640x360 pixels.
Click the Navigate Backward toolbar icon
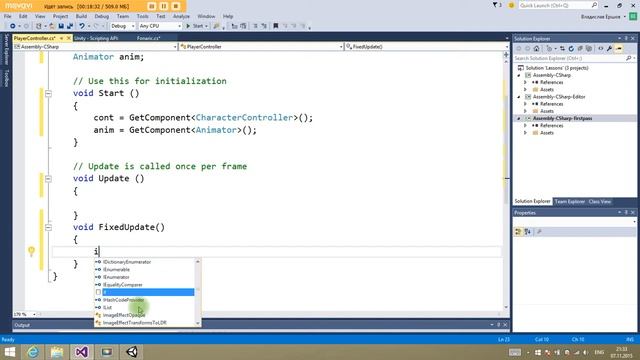[x=13, y=26]
